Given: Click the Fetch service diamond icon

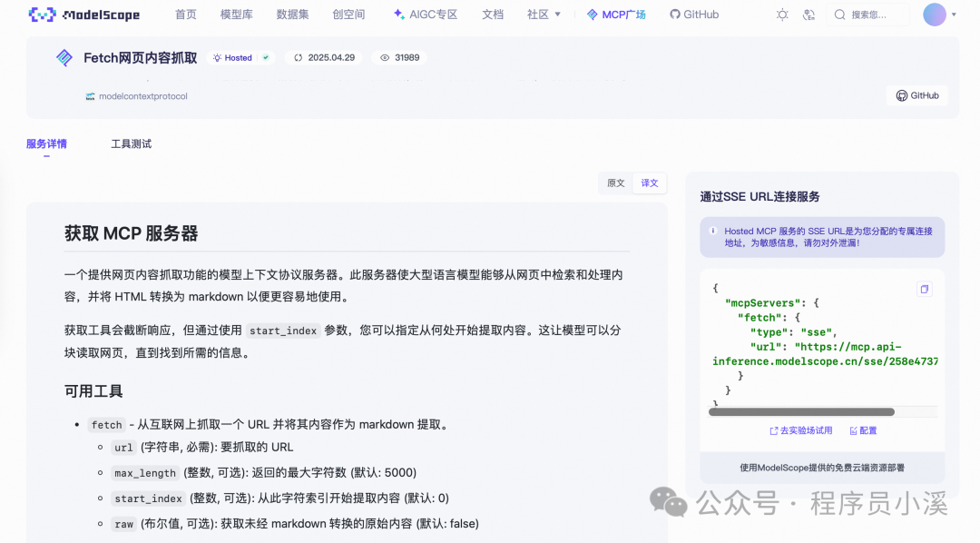Looking at the screenshot, I should click(x=64, y=57).
